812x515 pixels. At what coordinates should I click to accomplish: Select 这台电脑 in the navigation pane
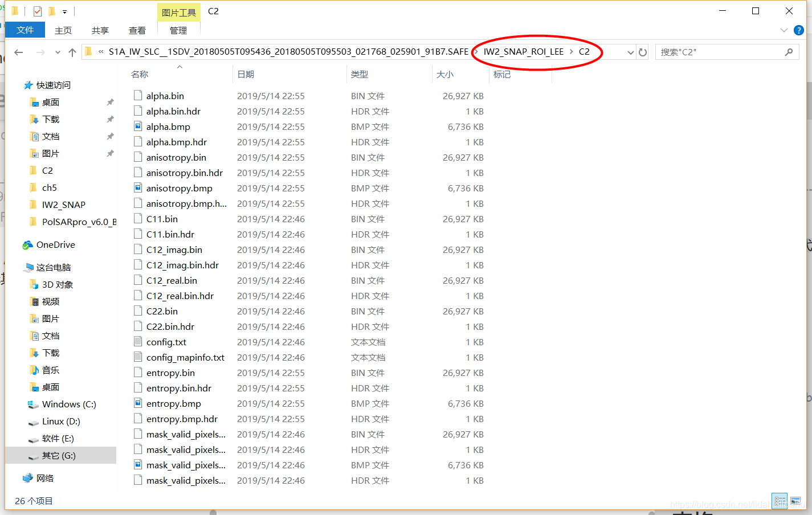54,268
